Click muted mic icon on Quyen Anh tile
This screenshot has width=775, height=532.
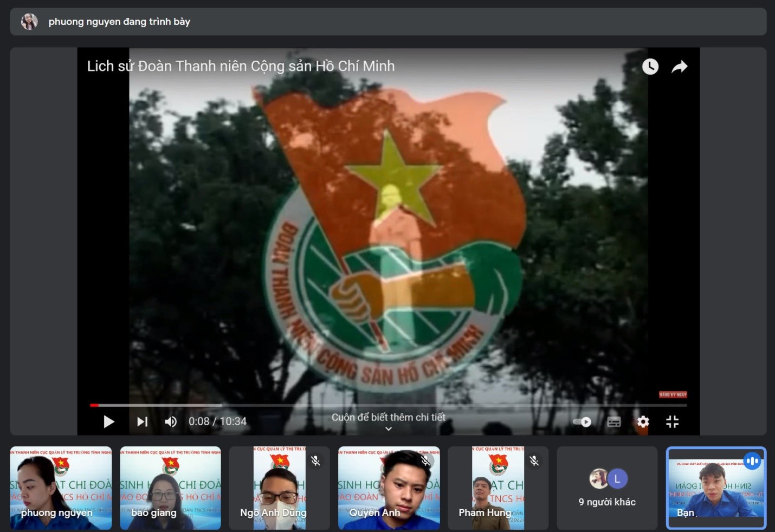pos(425,460)
